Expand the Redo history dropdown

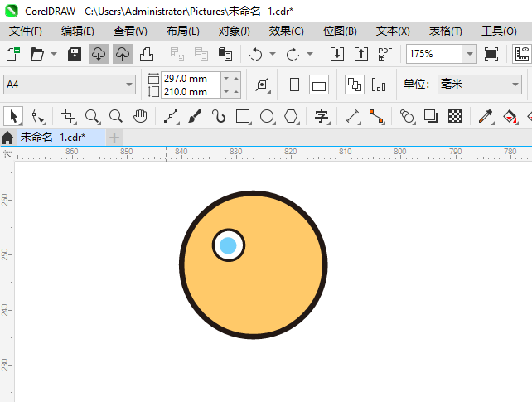[310, 54]
